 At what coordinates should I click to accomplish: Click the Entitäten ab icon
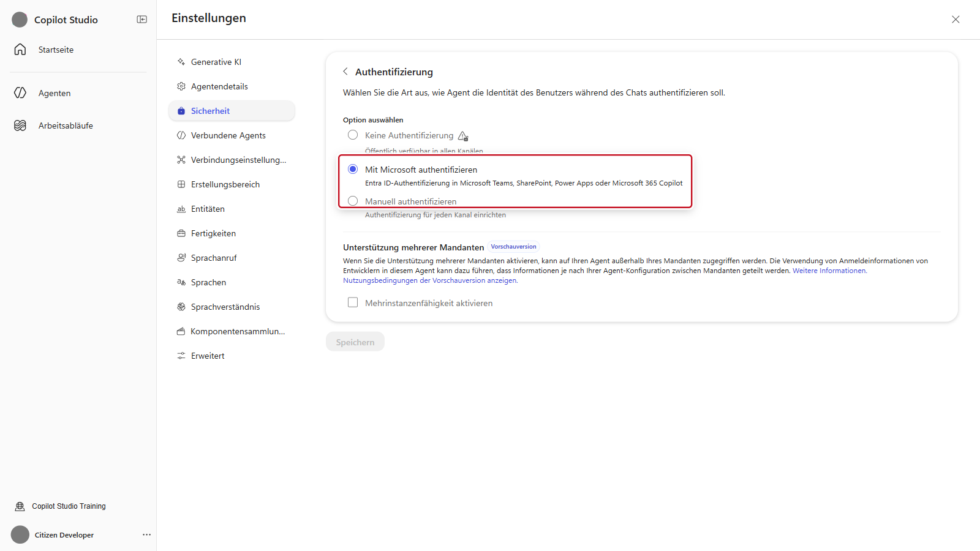[181, 209]
